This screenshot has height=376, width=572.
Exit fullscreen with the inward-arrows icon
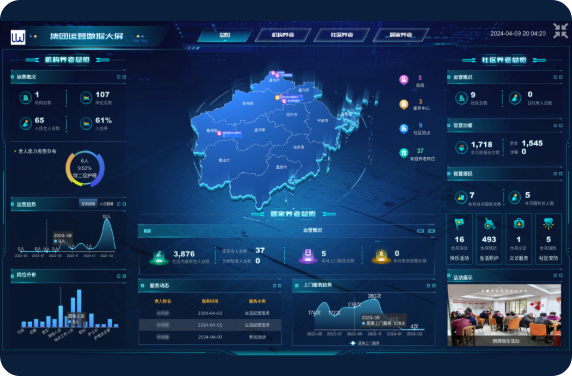[x=560, y=31]
